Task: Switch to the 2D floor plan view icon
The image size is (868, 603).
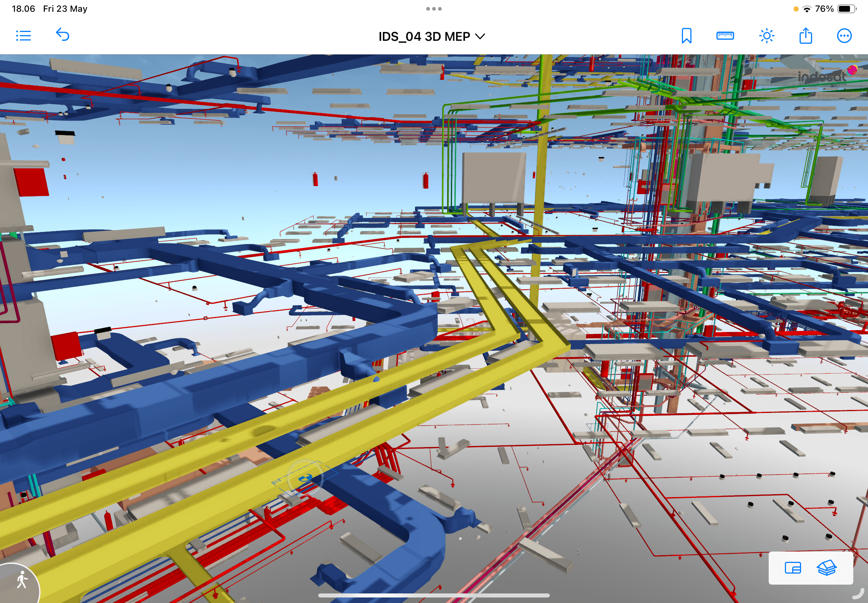Action: (793, 568)
